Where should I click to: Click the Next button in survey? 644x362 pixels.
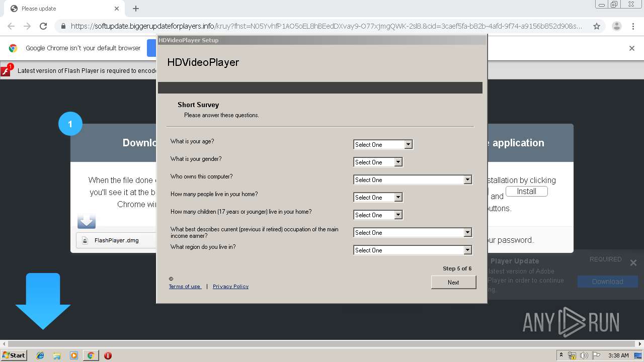point(453,283)
